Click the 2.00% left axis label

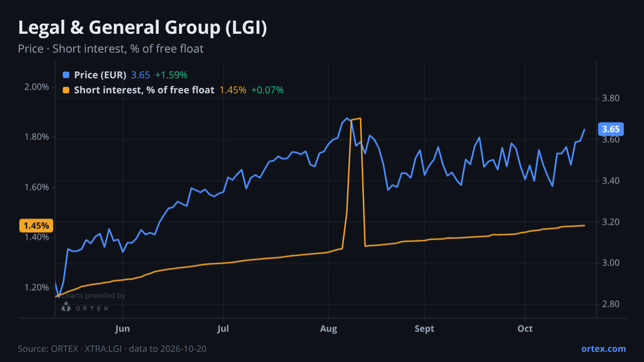[37, 87]
